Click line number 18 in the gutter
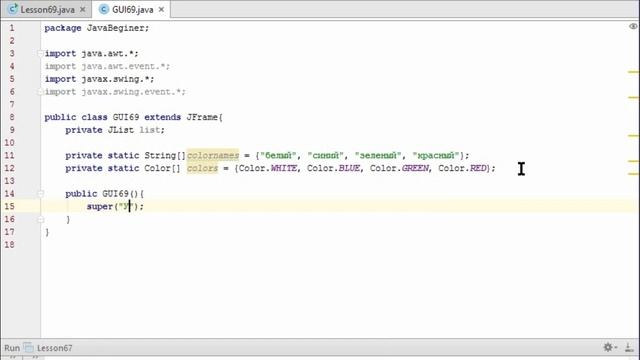Image resolution: width=640 pixels, height=360 pixels. click(9, 244)
